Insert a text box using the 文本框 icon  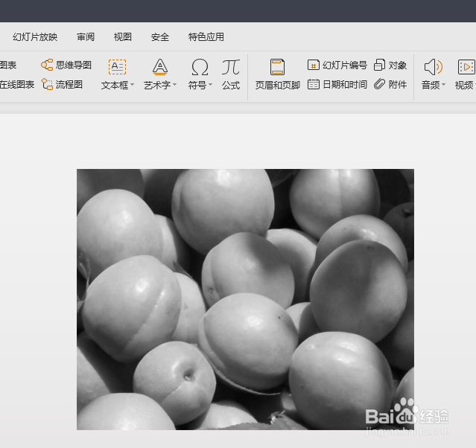tap(117, 67)
